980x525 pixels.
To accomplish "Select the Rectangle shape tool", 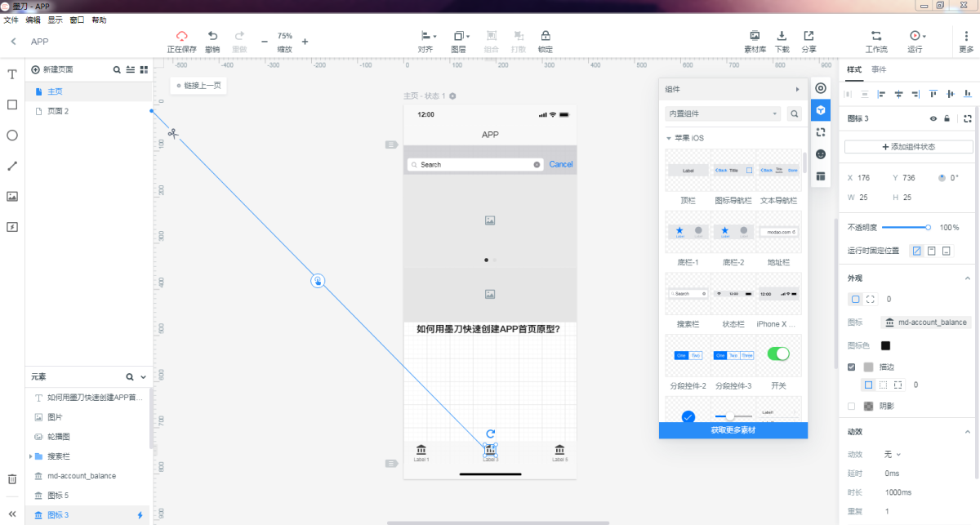I will (x=12, y=105).
